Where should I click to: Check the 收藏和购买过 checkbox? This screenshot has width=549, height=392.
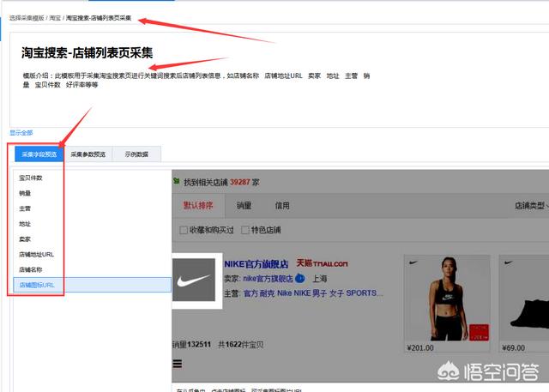[184, 230]
